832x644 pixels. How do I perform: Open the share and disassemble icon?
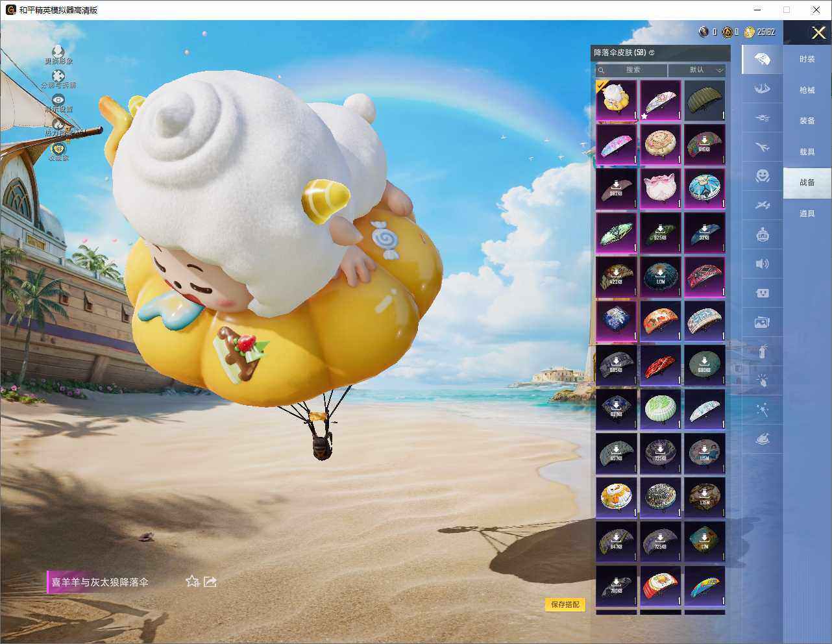coord(58,76)
